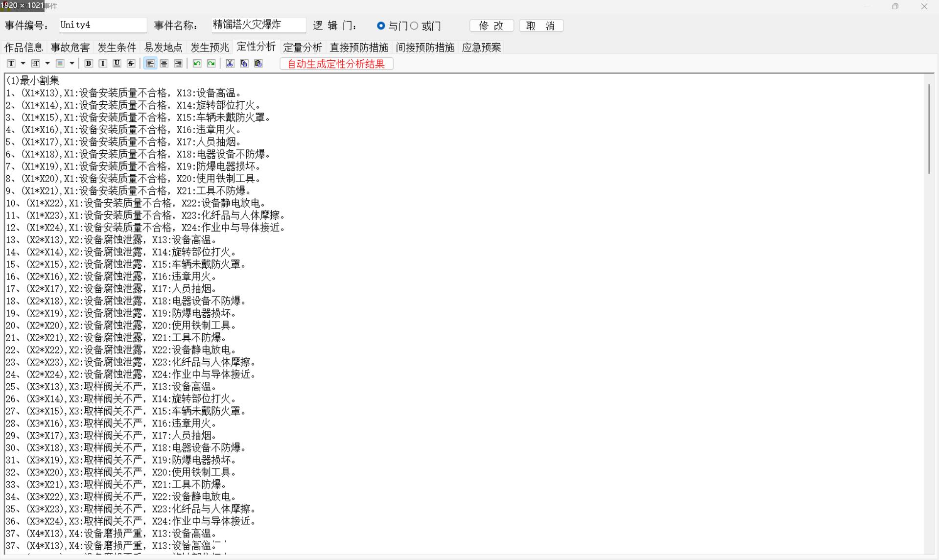Viewport: 939px width, 560px height.
Task: Switch to the 事故危害 tab
Action: tap(70, 47)
